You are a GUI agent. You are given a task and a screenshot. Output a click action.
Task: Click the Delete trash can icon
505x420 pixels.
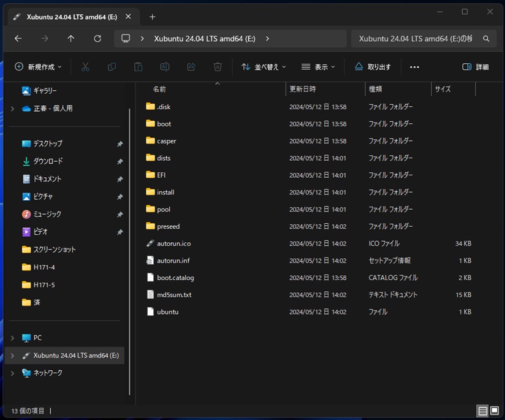click(x=218, y=67)
